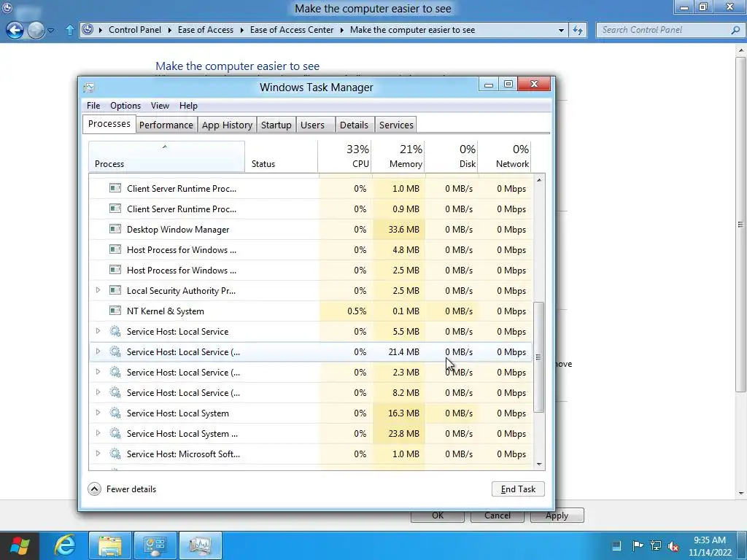Click the address bar refresh icon
747x560 pixels.
coord(578,30)
